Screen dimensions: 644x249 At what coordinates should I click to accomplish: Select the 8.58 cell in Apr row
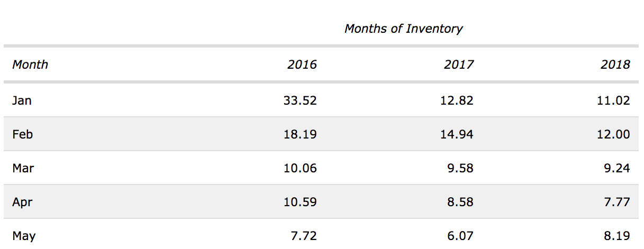coord(460,202)
